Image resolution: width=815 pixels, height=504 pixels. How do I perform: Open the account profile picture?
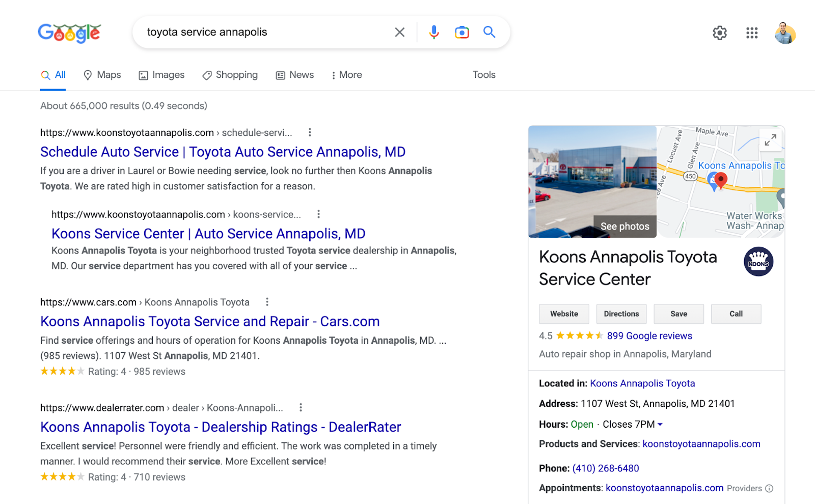coord(785,33)
